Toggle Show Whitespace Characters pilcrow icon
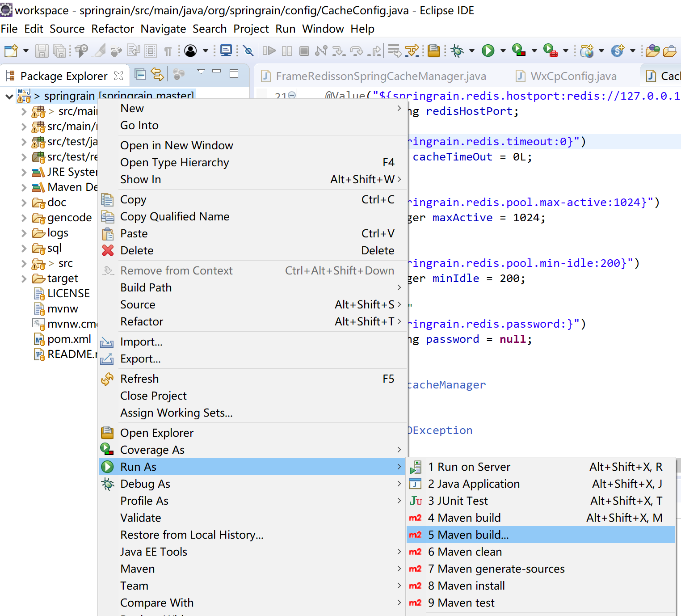Viewport: 681px width, 616px height. (x=168, y=51)
